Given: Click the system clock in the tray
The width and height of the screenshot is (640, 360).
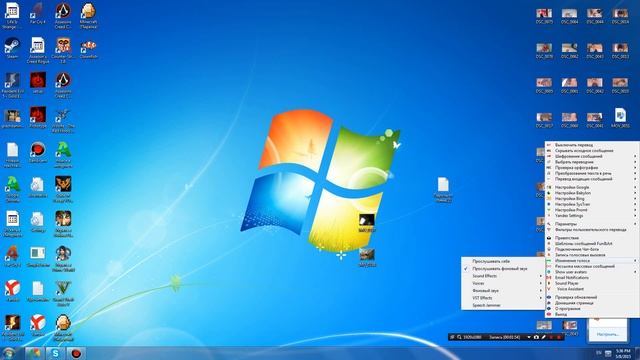Looking at the screenshot, I should pyautogui.click(x=623, y=353).
